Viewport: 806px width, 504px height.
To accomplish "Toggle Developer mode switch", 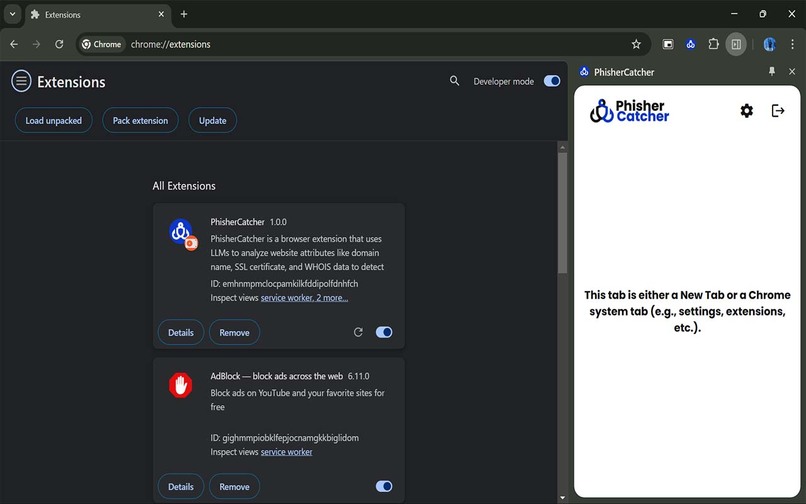I will (x=552, y=81).
